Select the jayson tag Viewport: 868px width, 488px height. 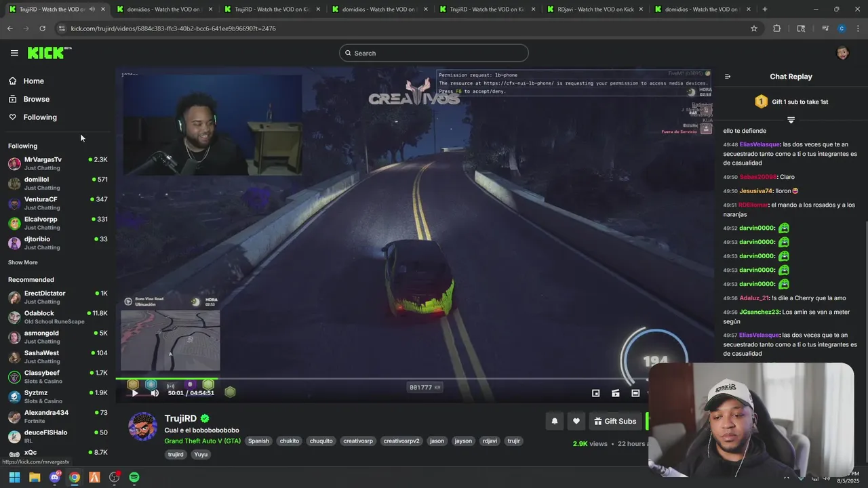(463, 441)
